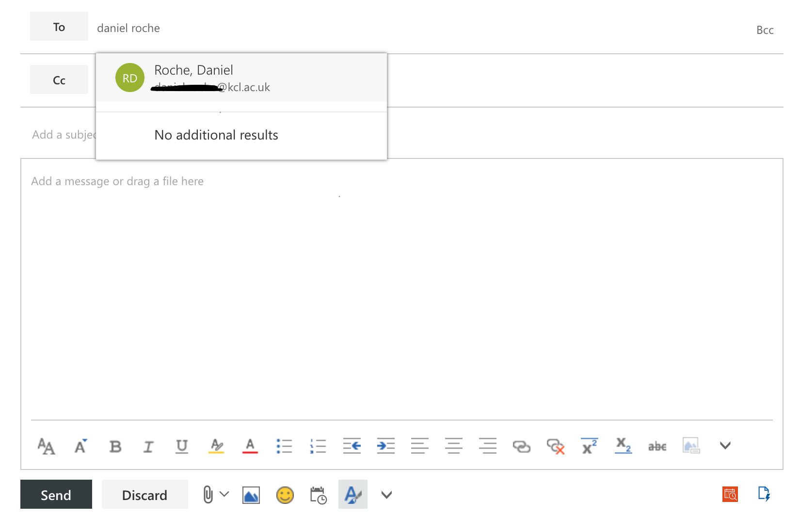Toggle bold formatting in toolbar
This screenshot has height=532, width=800.
(x=115, y=446)
